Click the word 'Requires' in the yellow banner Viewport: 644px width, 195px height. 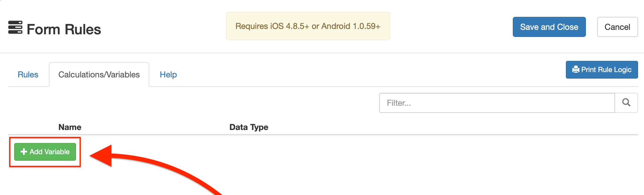point(252,26)
